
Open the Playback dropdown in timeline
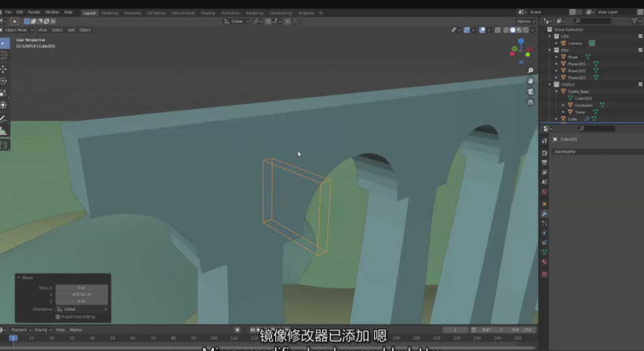(x=21, y=330)
